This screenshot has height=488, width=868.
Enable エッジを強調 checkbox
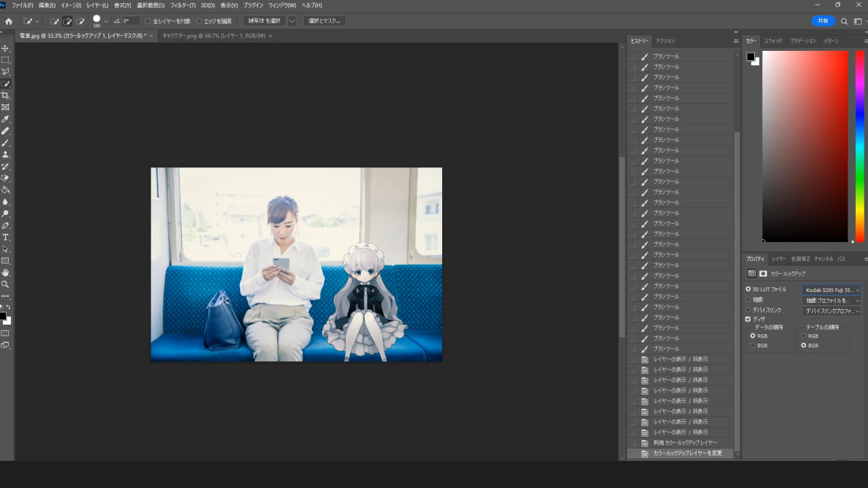pos(199,21)
